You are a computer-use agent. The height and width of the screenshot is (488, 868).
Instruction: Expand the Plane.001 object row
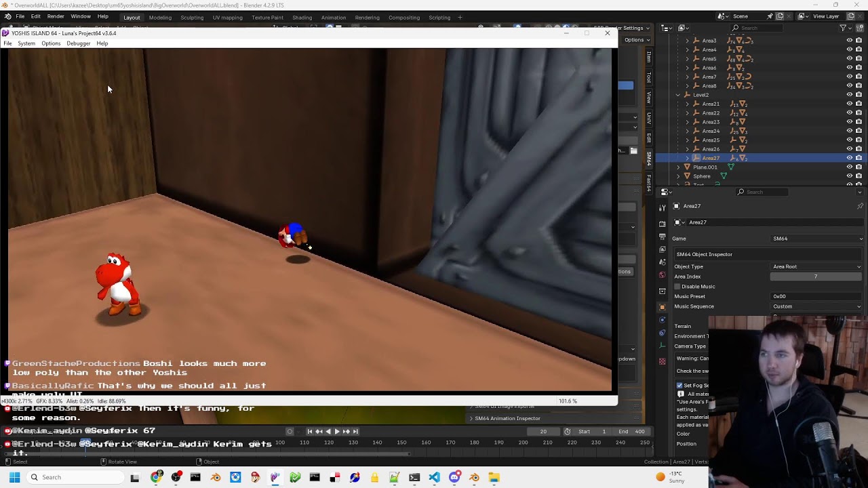pyautogui.click(x=678, y=167)
